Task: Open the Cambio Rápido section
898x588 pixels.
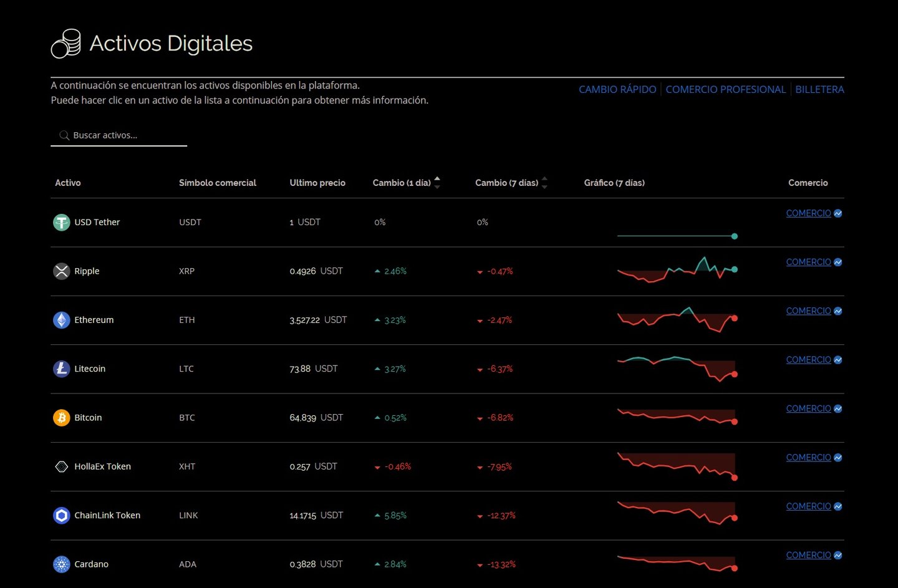Action: [617, 90]
